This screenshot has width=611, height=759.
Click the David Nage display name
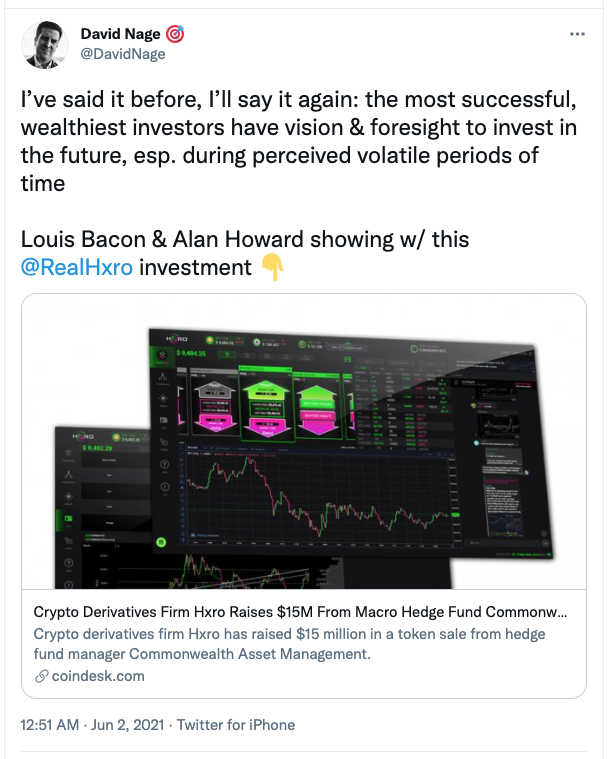118,34
